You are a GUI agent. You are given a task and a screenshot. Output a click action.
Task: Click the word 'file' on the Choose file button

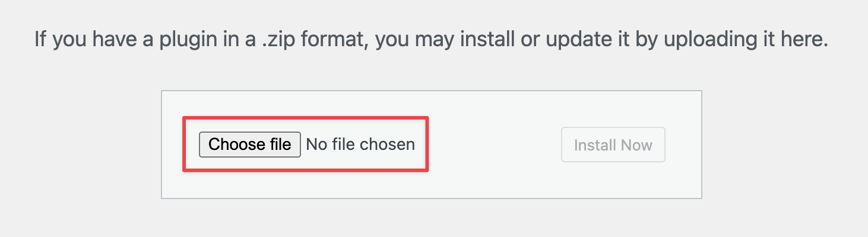279,145
